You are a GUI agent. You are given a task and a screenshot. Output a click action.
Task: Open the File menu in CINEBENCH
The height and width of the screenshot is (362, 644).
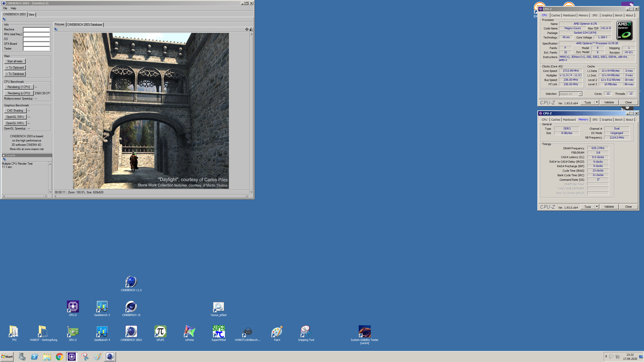(x=5, y=8)
